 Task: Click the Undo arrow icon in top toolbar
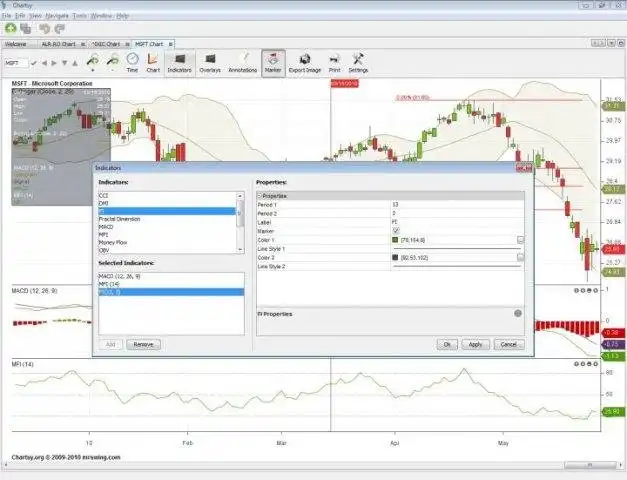point(44,29)
